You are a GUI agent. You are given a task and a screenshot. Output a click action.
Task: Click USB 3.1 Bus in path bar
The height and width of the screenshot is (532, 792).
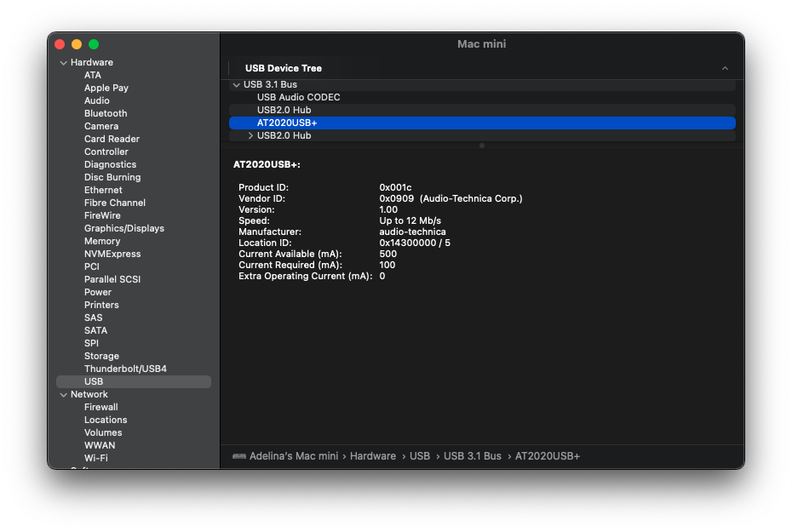coord(472,457)
